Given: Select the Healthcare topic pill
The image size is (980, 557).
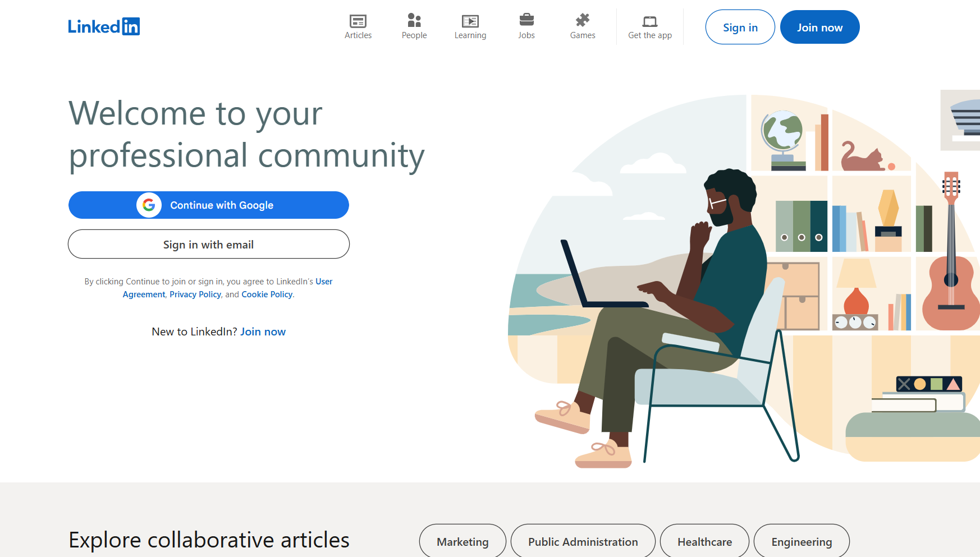Looking at the screenshot, I should [x=704, y=541].
